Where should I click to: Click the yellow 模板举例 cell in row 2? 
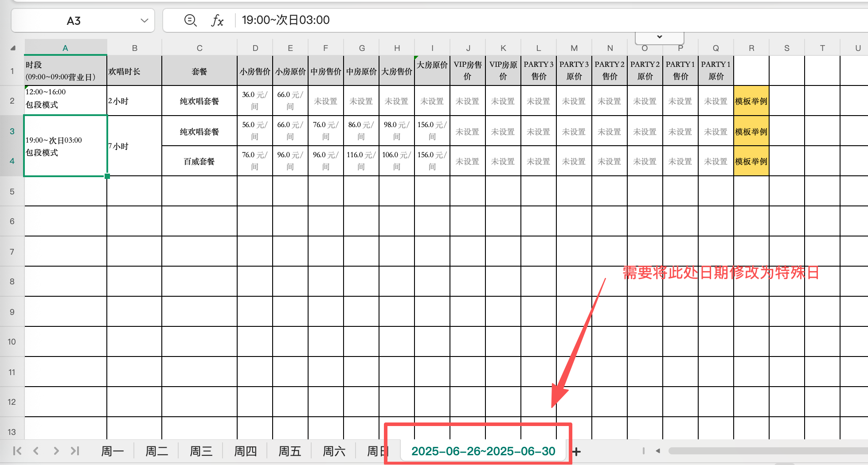751,101
